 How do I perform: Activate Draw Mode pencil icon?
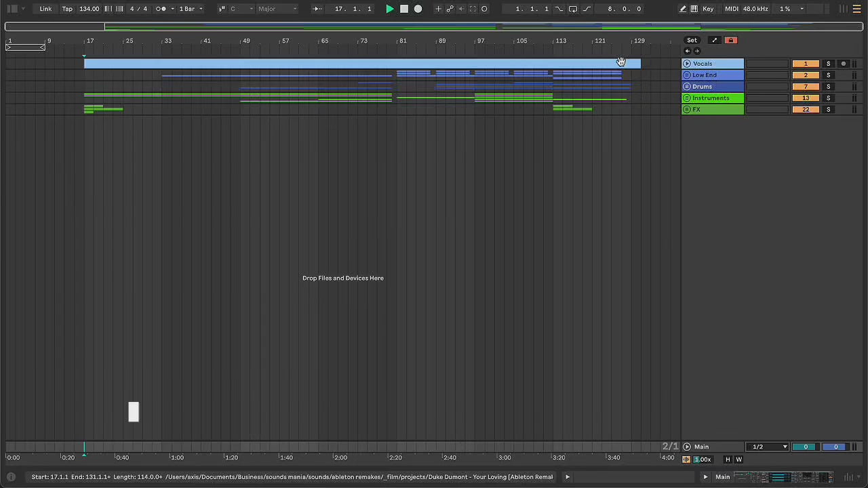click(683, 9)
